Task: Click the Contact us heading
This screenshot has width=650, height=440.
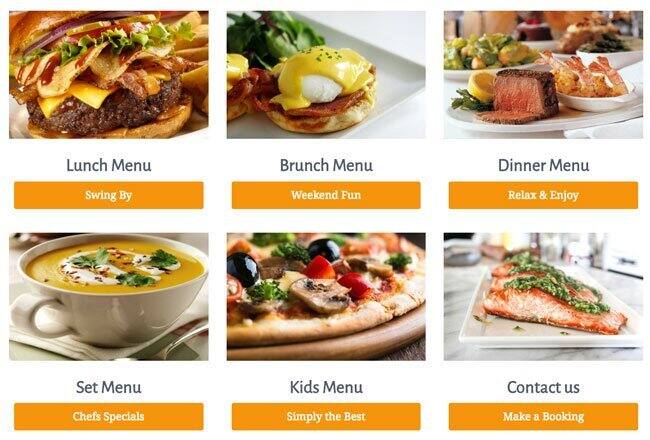Action: pyautogui.click(x=543, y=387)
